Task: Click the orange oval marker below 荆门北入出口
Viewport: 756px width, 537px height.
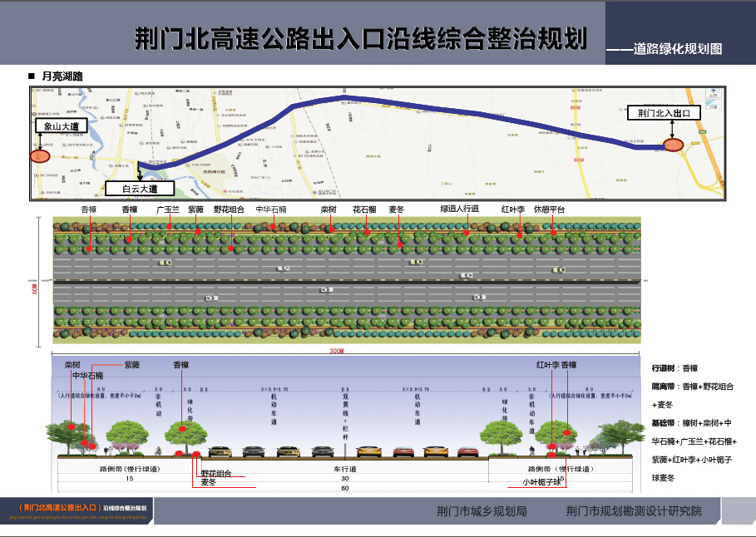Action: coord(674,145)
